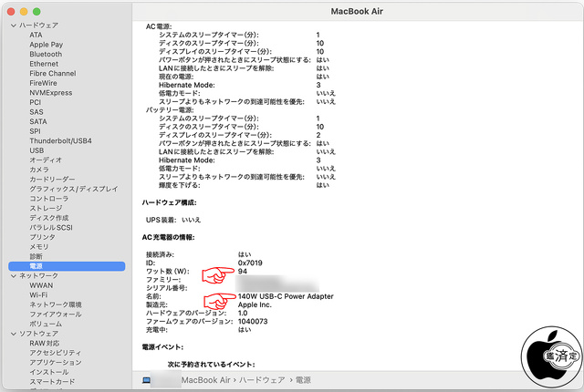Image resolution: width=584 pixels, height=392 pixels.
Task: Collapse the ハードウェア section chevron
Action: 14,26
